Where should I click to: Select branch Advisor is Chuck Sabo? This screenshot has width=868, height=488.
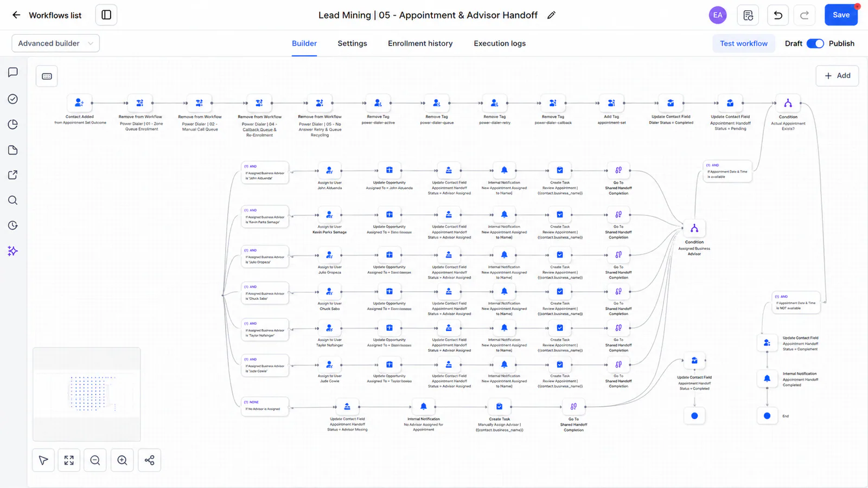(x=265, y=293)
